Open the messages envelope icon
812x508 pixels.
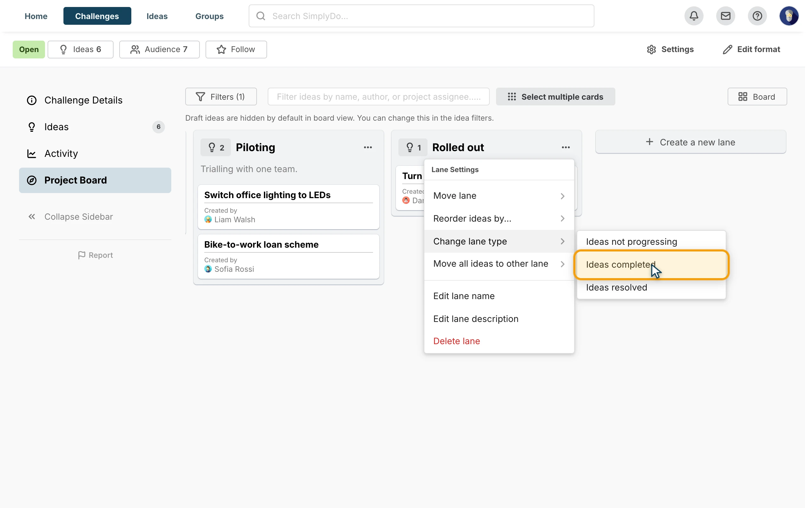(x=725, y=16)
